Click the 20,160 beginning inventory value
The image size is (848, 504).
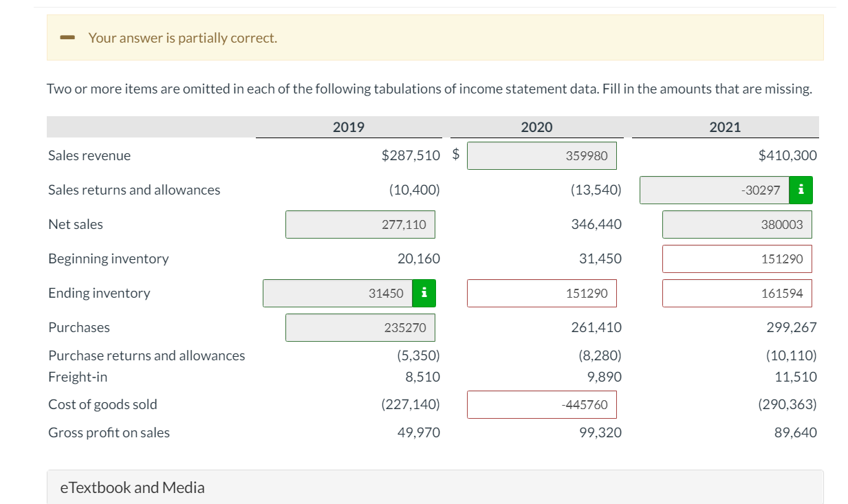point(419,259)
